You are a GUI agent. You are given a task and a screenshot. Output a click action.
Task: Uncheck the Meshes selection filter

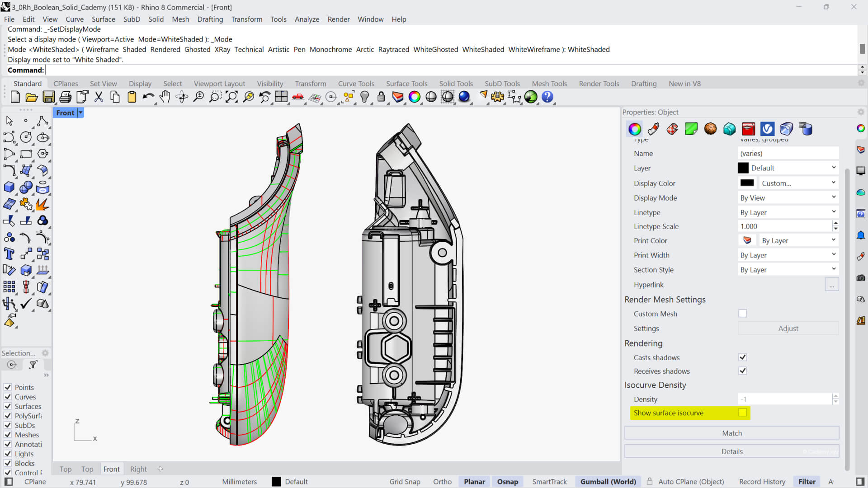[8, 434]
